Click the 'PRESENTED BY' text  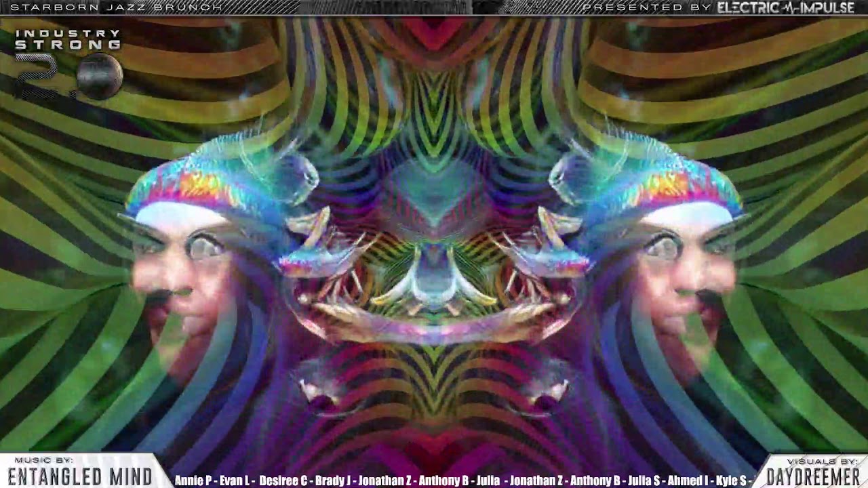(647, 7)
